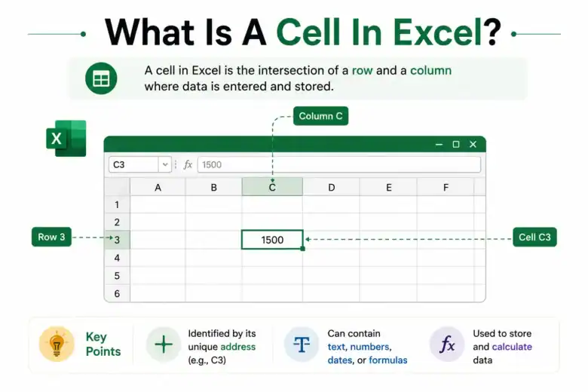Maximize the Excel window
The height and width of the screenshot is (392, 588).
pos(456,145)
